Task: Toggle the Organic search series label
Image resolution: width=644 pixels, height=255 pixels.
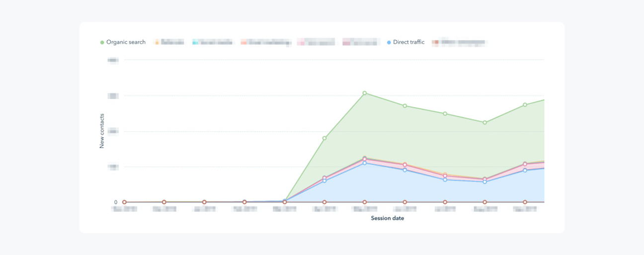Action: click(126, 43)
